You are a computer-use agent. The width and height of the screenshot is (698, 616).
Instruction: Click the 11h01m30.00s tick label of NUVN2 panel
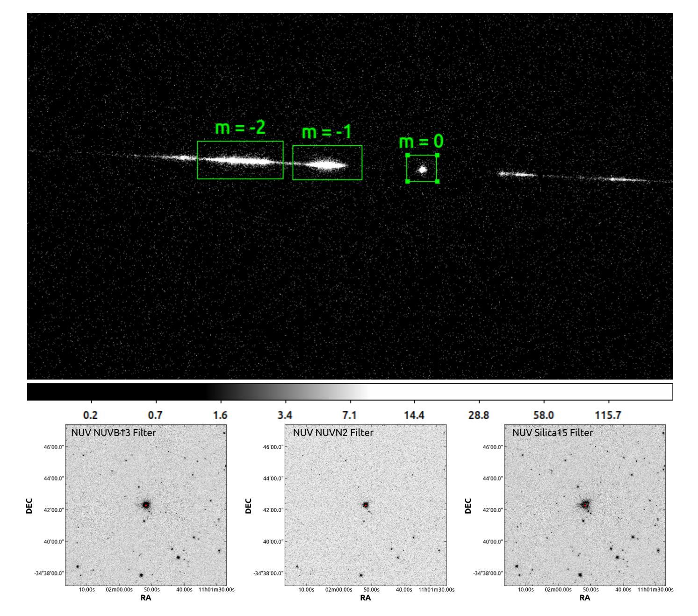point(436,589)
